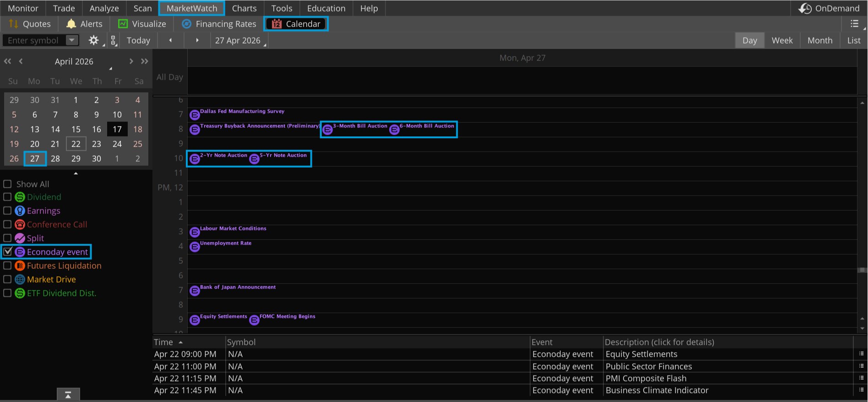Click the ETF Dividend Dist. icon
This screenshot has height=402, width=868.
pos(20,293)
